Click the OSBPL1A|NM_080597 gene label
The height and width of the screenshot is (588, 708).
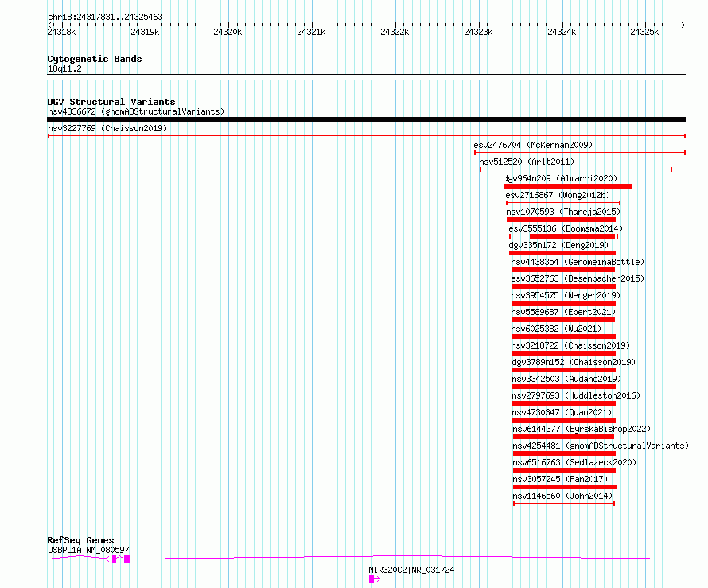pyautogui.click(x=88, y=550)
